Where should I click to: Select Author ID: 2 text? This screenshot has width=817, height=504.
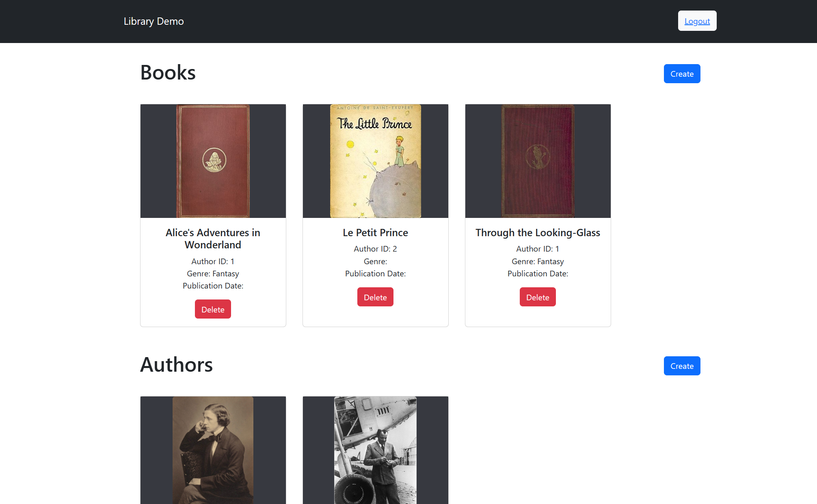coord(375,249)
